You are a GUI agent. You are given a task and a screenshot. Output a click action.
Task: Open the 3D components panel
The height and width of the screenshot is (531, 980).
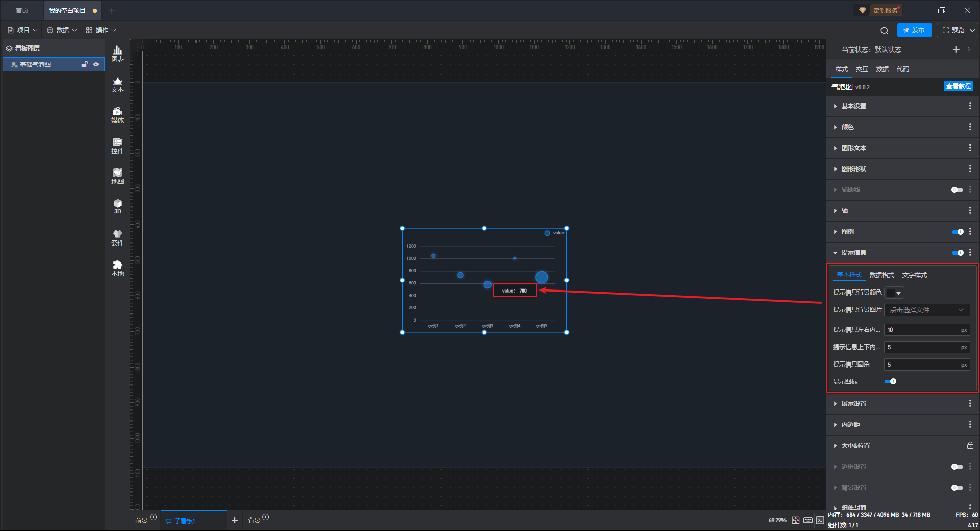(117, 206)
